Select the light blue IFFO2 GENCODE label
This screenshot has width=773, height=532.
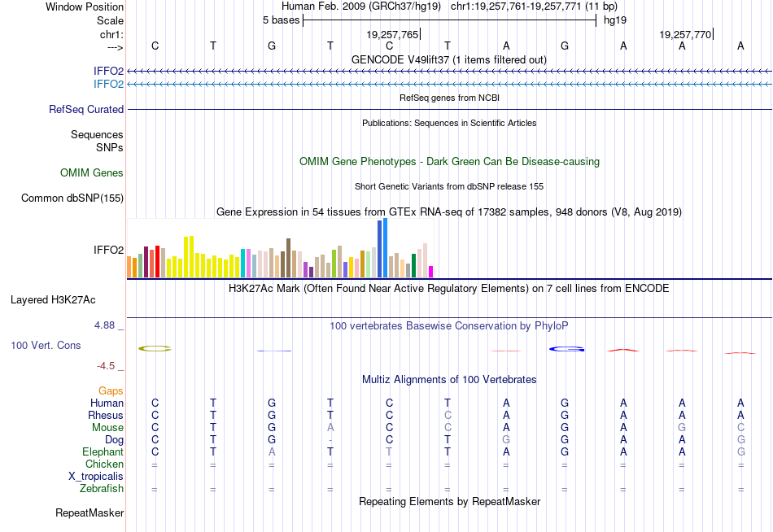click(108, 85)
